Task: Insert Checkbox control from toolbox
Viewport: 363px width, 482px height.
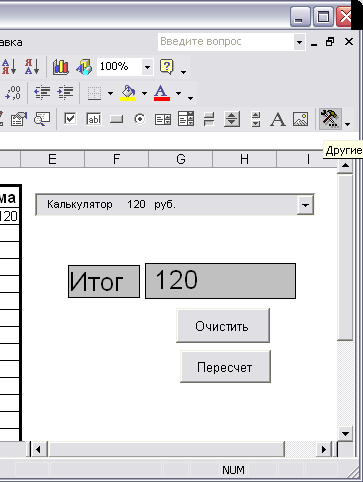Action: coord(70,119)
